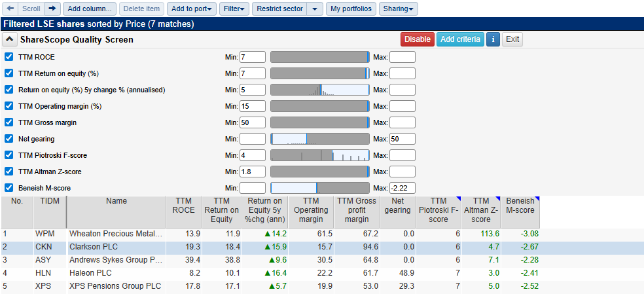Sort by the TIDM column header
Image resolution: width=644 pixels, height=294 pixels.
50,211
